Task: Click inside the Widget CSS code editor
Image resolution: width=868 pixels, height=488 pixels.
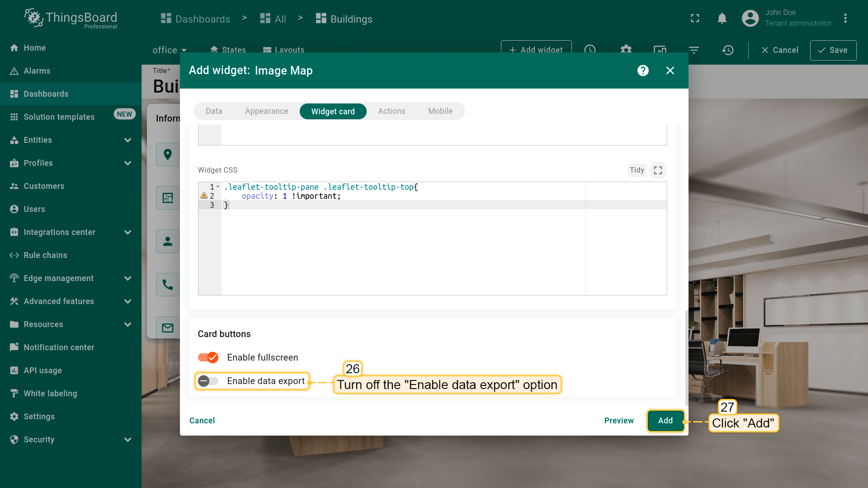Action: [402, 249]
